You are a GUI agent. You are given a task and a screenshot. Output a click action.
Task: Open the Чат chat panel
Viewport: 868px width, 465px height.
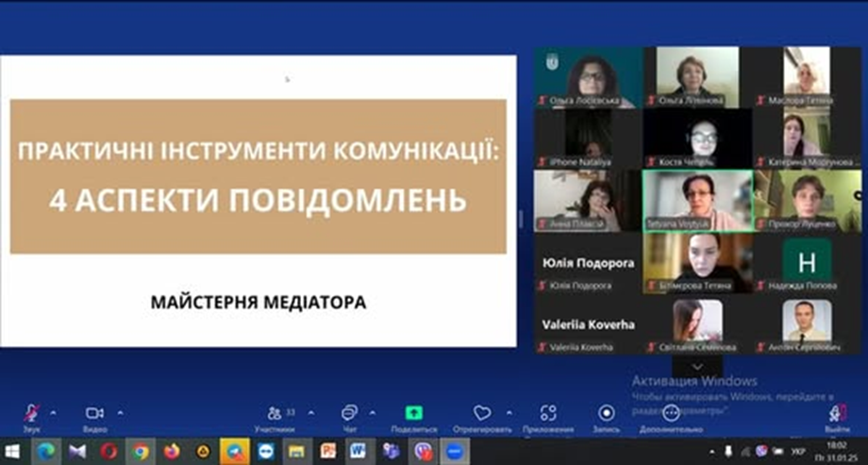[349, 413]
